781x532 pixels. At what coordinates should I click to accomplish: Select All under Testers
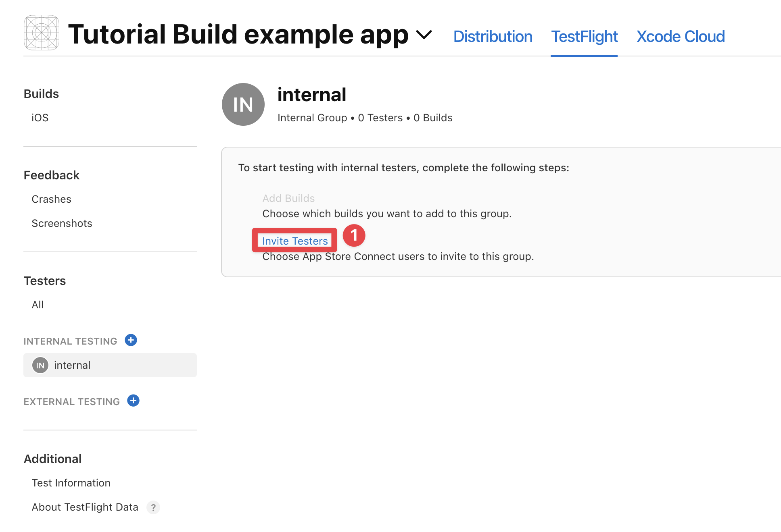tap(37, 304)
